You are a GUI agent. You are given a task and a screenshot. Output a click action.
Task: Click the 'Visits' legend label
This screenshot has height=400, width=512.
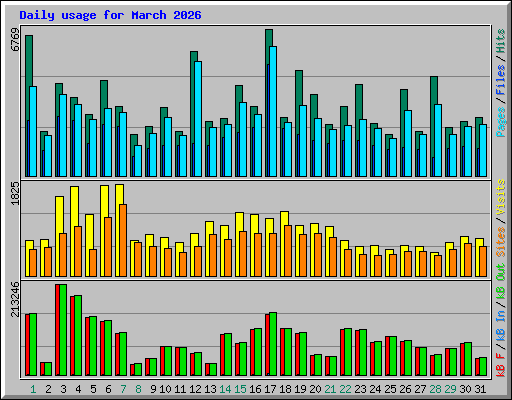coord(501,197)
